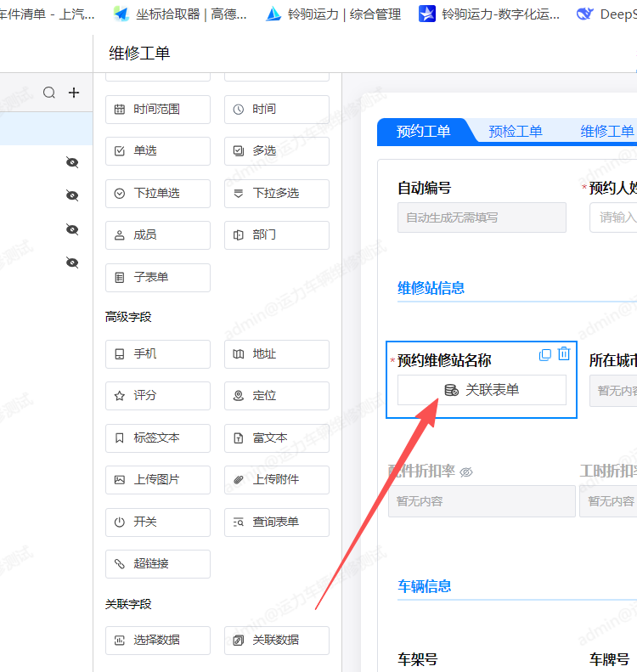Viewport: 637px width, 672px height.
Task: Click the plus icon to add new item
Action: pos(74,93)
